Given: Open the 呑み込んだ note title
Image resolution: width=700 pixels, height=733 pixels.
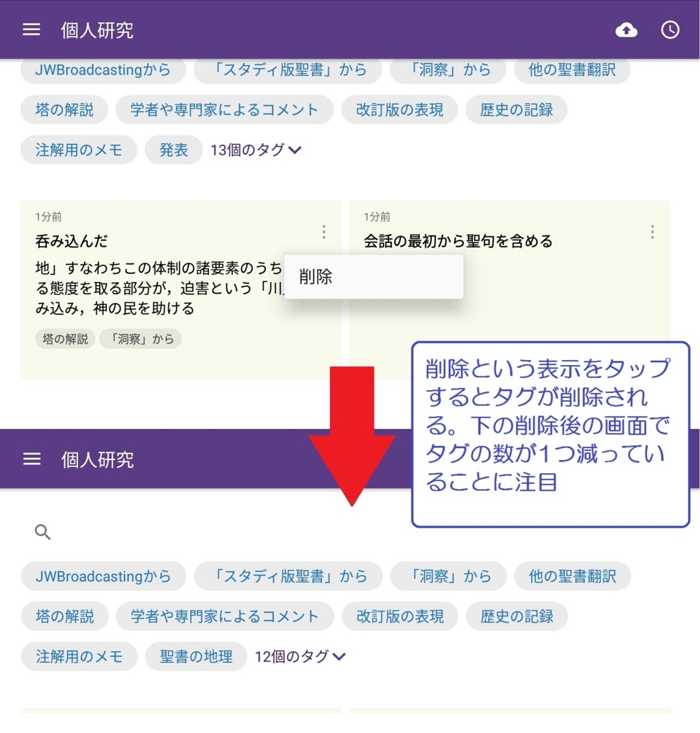Looking at the screenshot, I should pos(72,241).
